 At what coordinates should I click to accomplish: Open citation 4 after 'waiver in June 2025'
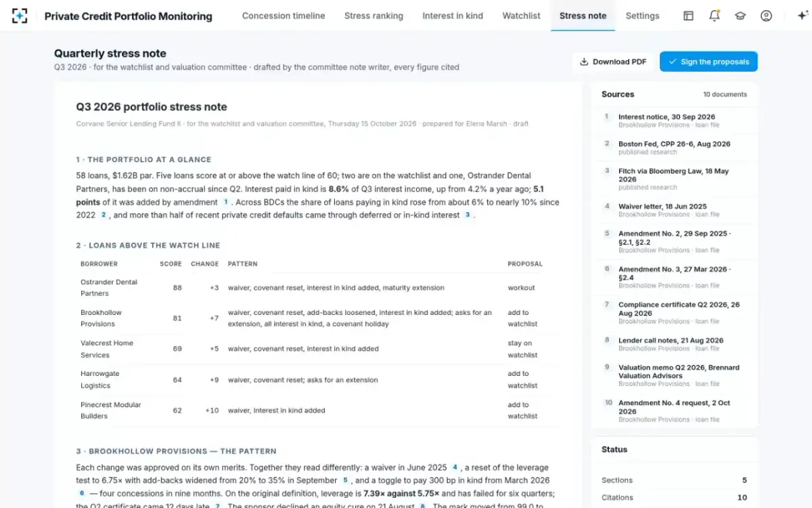[455, 467]
